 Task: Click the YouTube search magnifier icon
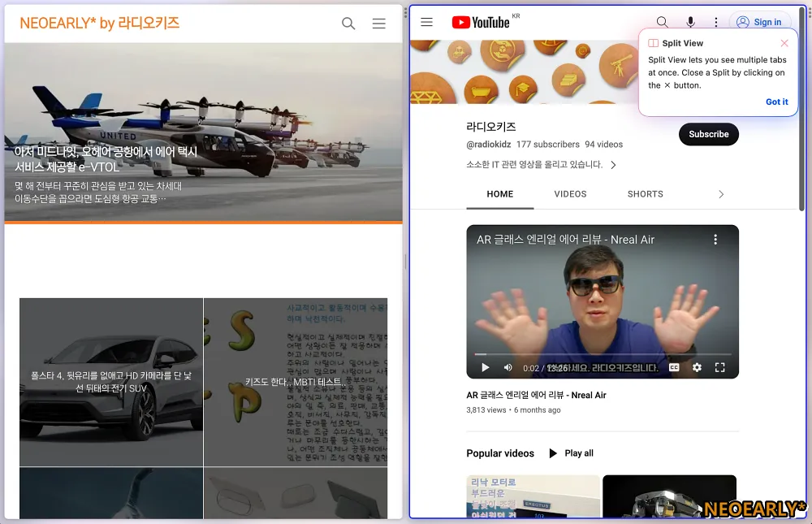[x=662, y=22]
